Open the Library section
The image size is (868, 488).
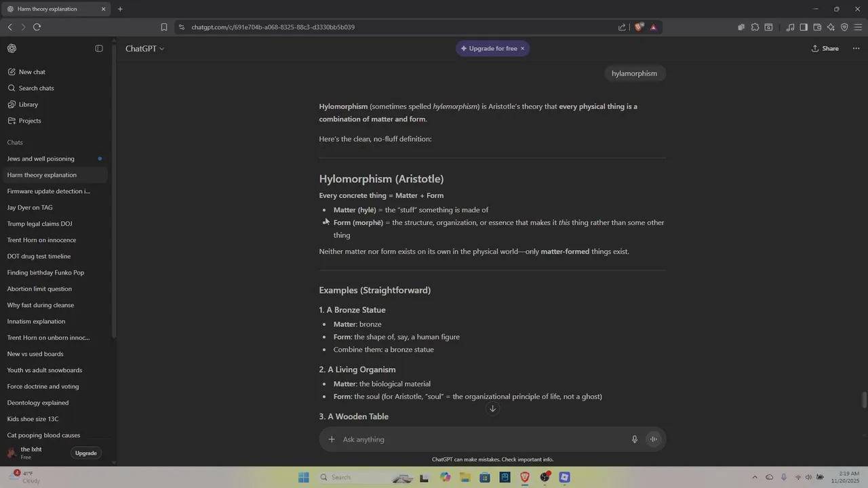(28, 104)
